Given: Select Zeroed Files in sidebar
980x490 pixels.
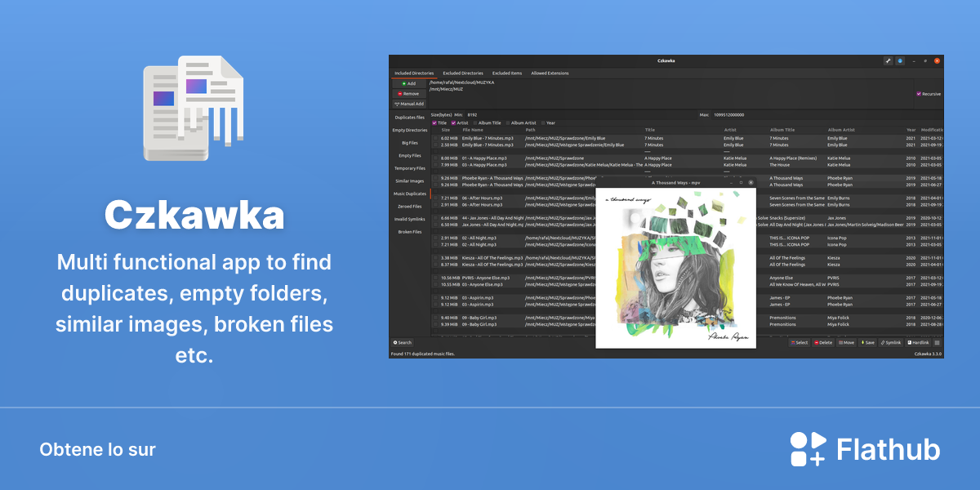Looking at the screenshot, I should point(409,207).
